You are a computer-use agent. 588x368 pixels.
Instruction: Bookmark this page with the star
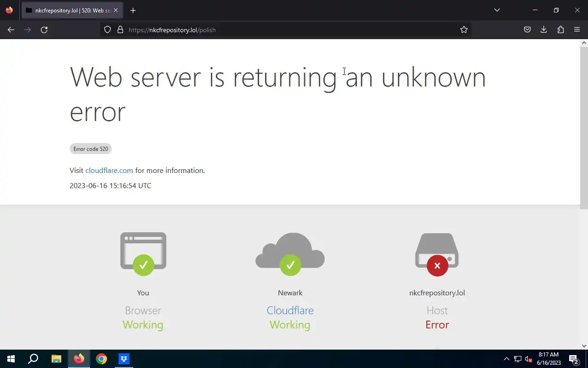pos(464,30)
